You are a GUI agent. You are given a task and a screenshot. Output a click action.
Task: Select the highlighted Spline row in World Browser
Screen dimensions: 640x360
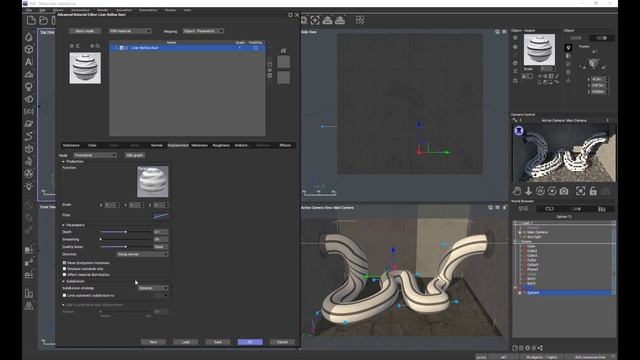click(x=565, y=293)
